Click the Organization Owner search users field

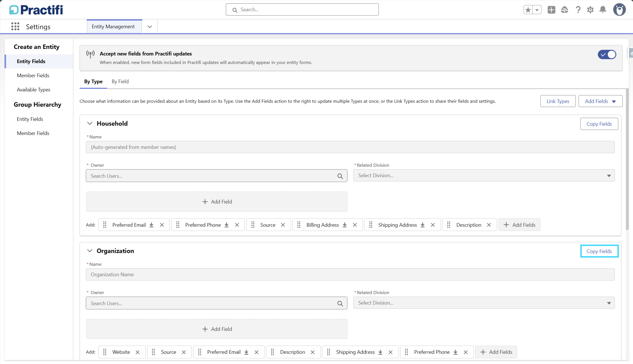pyautogui.click(x=216, y=303)
